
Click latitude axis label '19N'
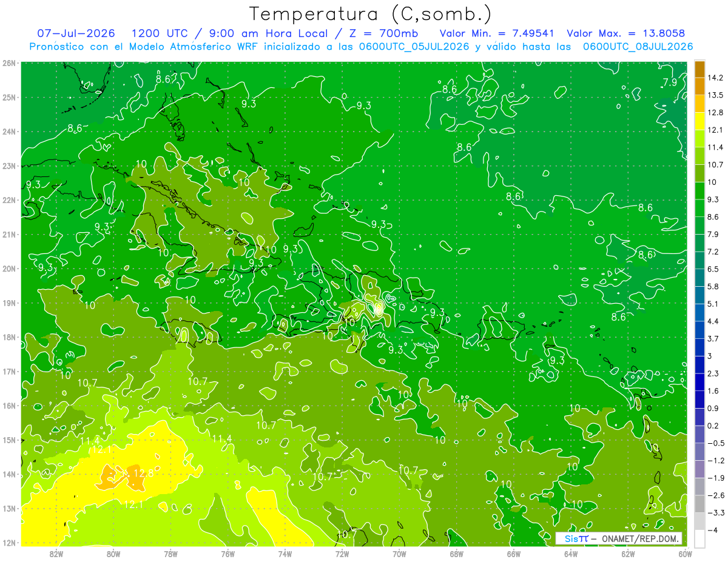(10, 303)
